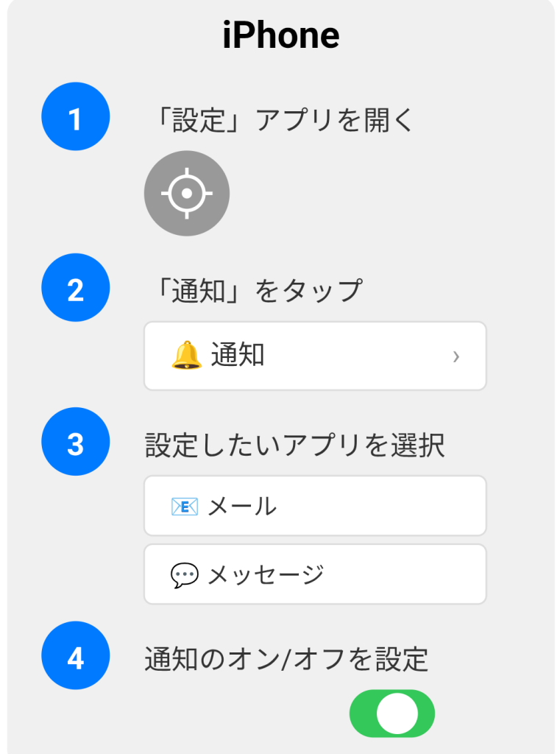Expand the 通知 row chevron arrow

pyautogui.click(x=456, y=356)
